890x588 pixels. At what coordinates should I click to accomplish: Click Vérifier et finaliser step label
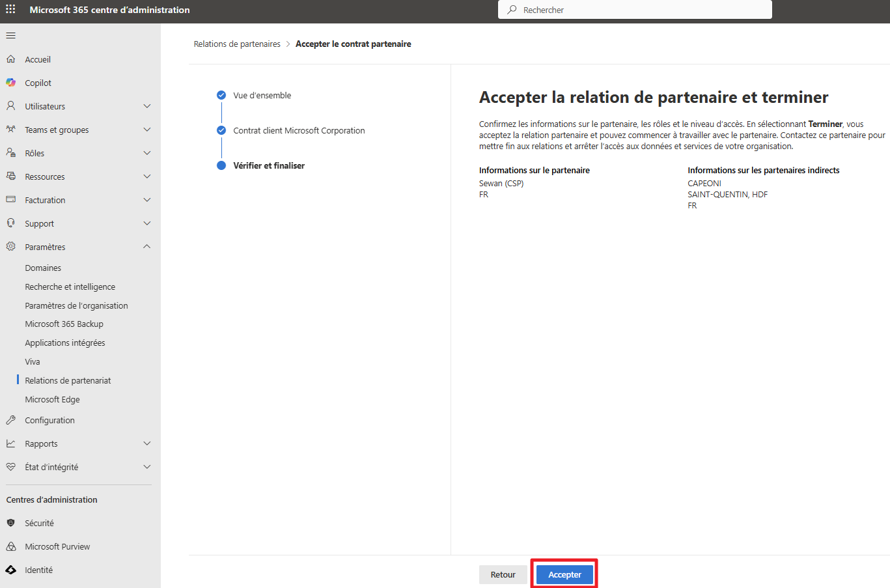[x=269, y=165]
